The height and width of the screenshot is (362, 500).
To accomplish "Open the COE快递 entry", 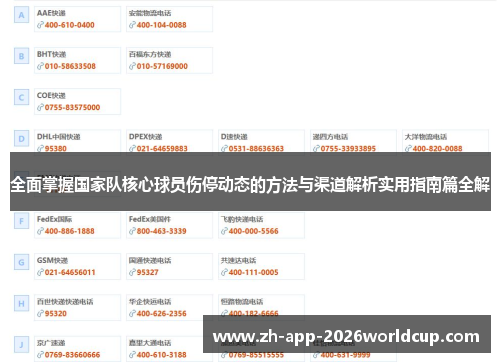I will point(51,96).
